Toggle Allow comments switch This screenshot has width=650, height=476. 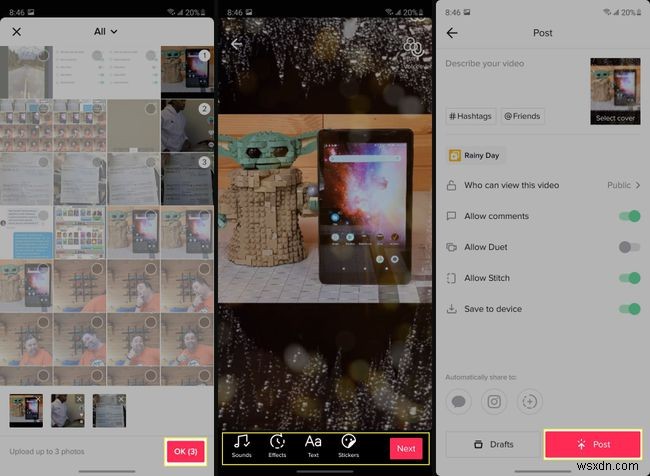629,216
